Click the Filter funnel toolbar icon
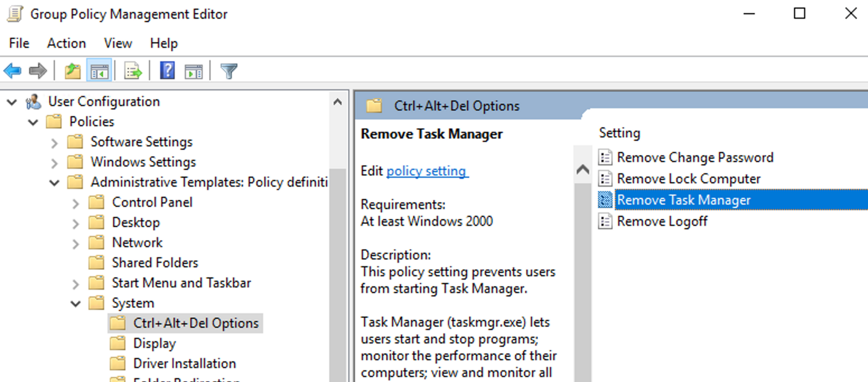Image resolution: width=868 pixels, height=382 pixels. point(229,71)
